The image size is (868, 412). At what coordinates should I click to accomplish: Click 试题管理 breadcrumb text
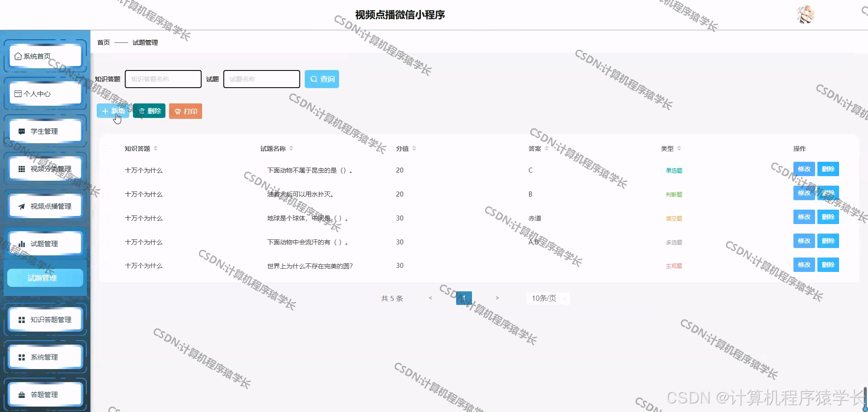point(145,42)
